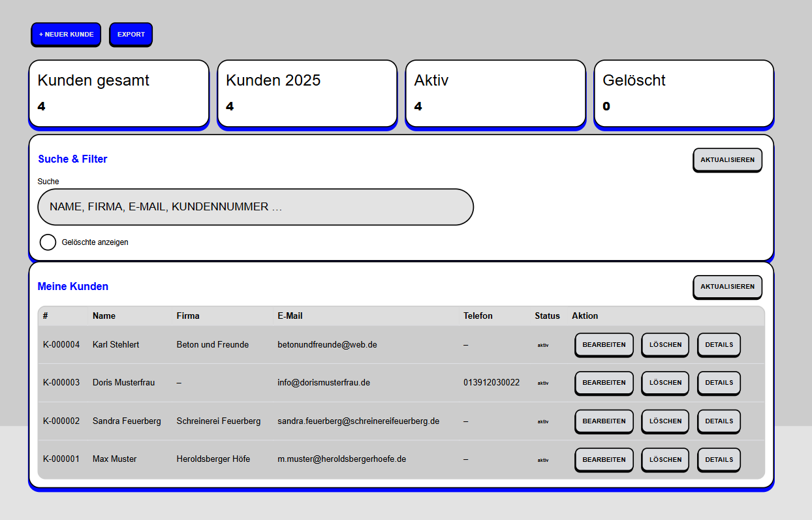
Task: Open Max Muster's Details
Action: click(719, 460)
